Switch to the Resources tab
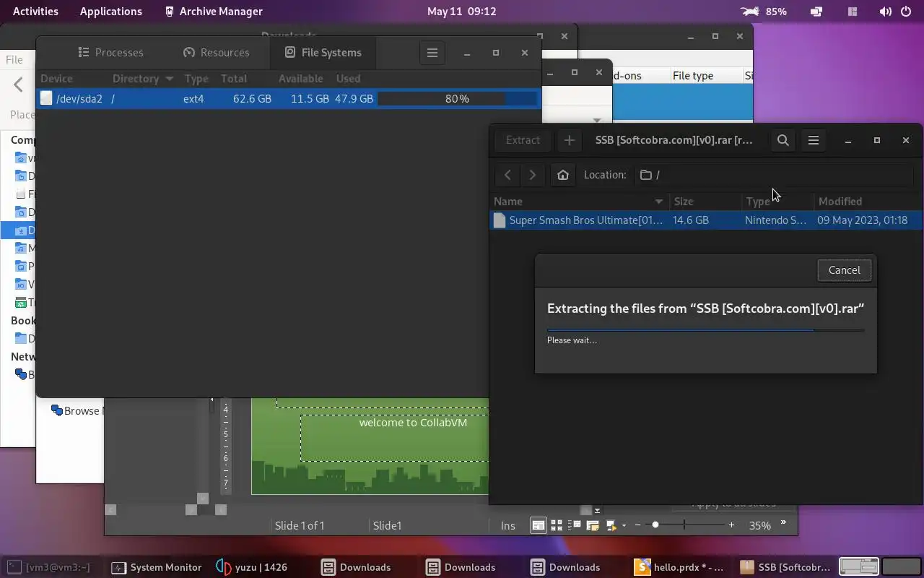Viewport: 924px width, 578px height. pyautogui.click(x=217, y=53)
